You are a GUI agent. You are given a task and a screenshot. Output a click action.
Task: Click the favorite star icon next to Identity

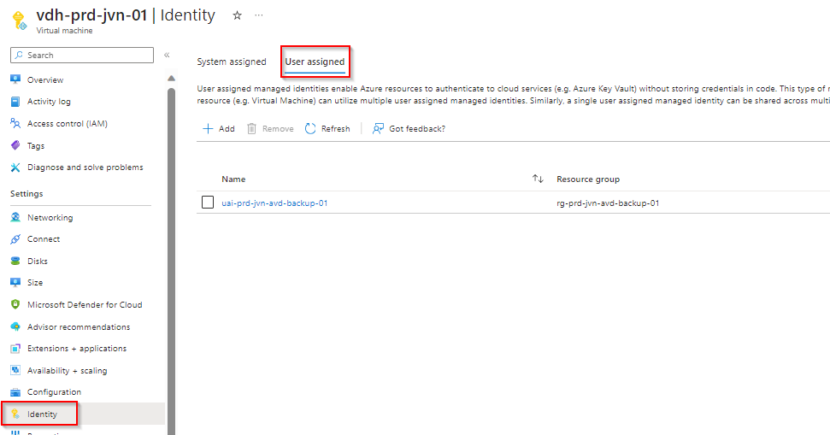coord(237,15)
